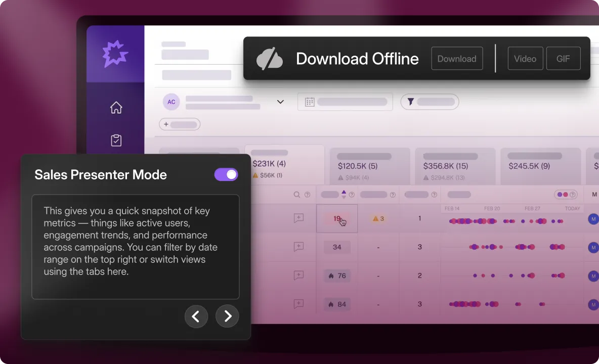Sort the first column ascending with the up arrow
This screenshot has height=364, width=599.
(x=344, y=192)
